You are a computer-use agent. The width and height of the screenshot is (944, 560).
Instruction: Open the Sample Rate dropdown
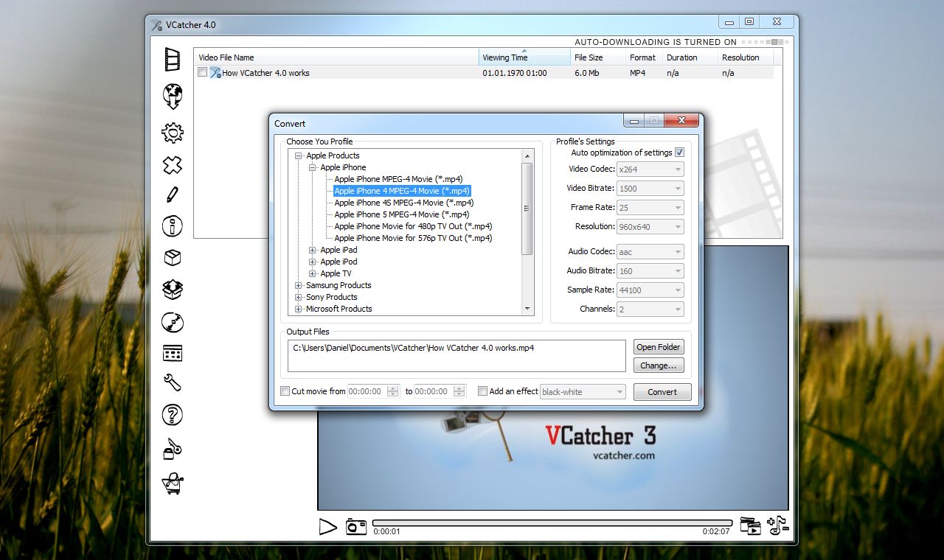650,290
